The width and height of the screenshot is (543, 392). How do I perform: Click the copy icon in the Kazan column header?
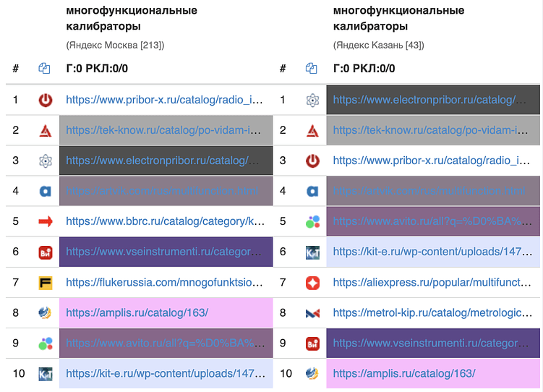(312, 69)
